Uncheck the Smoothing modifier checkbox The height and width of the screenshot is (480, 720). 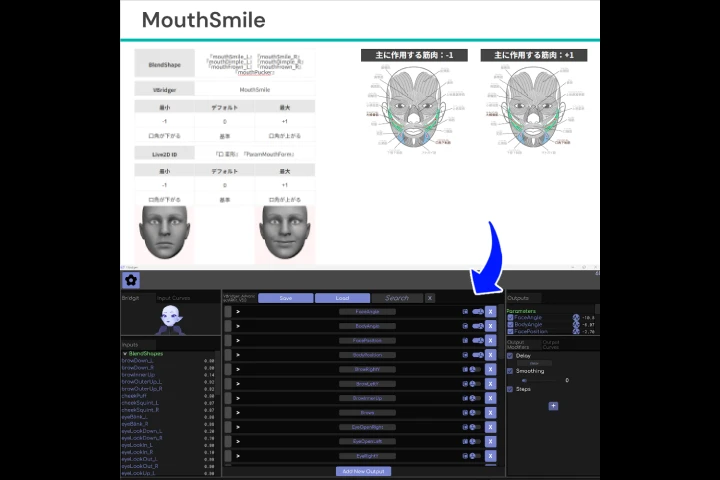point(510,371)
